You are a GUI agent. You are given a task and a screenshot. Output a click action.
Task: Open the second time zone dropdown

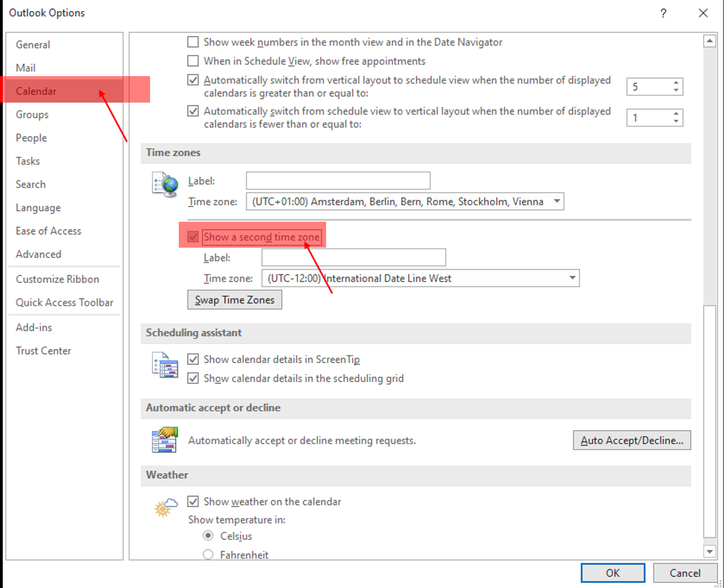tap(573, 278)
